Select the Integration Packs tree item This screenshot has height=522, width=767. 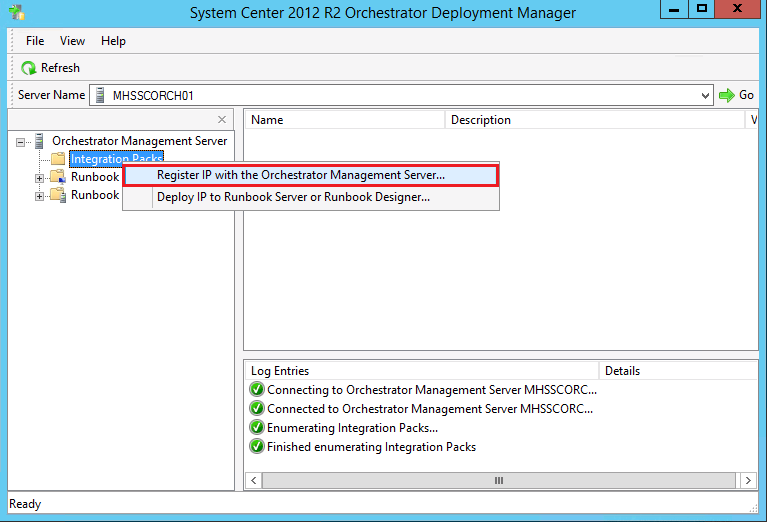pyautogui.click(x=116, y=159)
